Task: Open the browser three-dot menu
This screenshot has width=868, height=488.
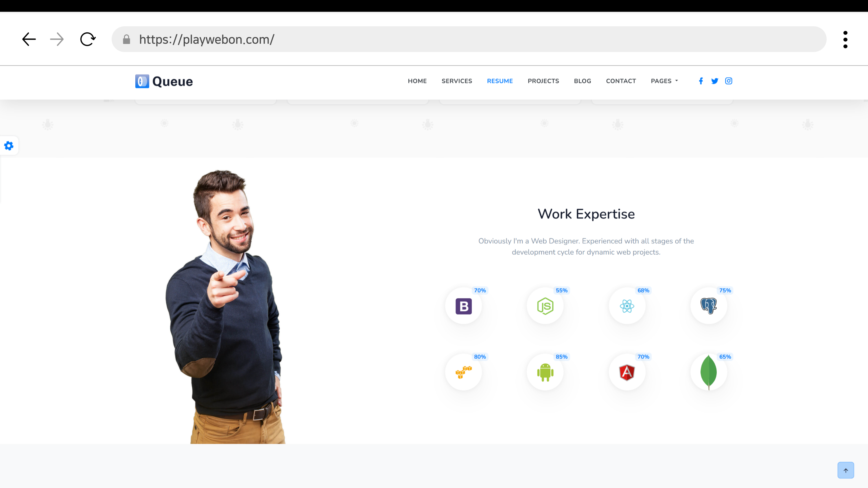Action: coord(845,39)
